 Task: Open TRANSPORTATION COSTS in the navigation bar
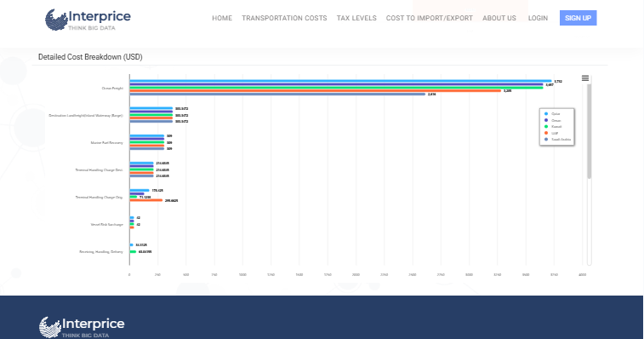[284, 18]
